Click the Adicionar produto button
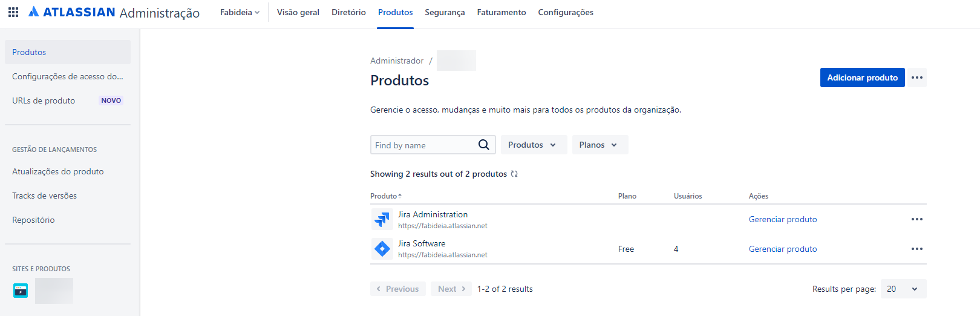 [863, 77]
